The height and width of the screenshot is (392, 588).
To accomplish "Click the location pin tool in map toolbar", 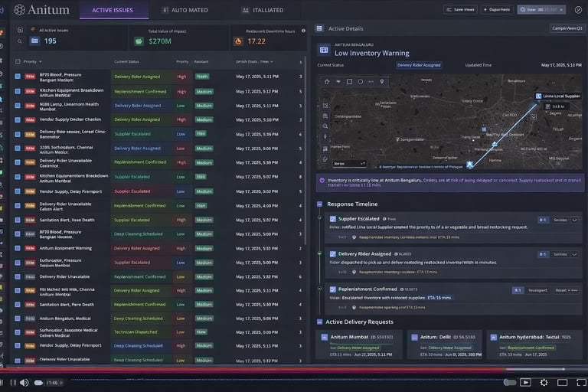I will (382, 81).
